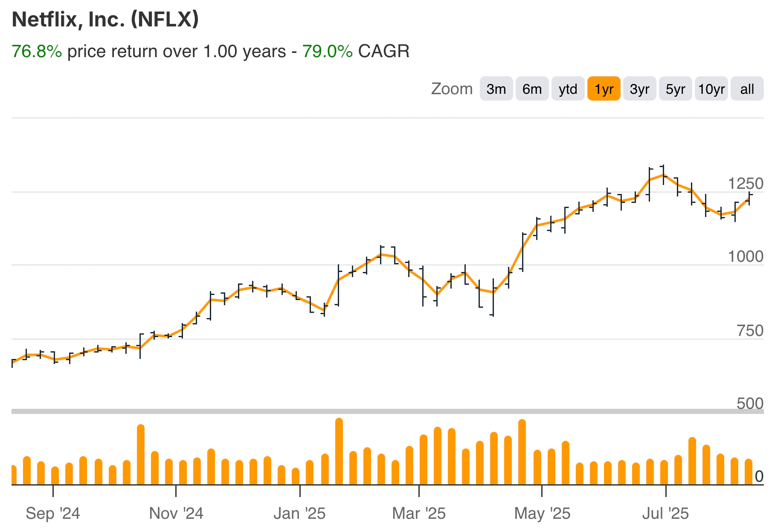Click the Netflix, Inc. (NFLX) title
Viewport: 772px width, 532px height.
105,19
